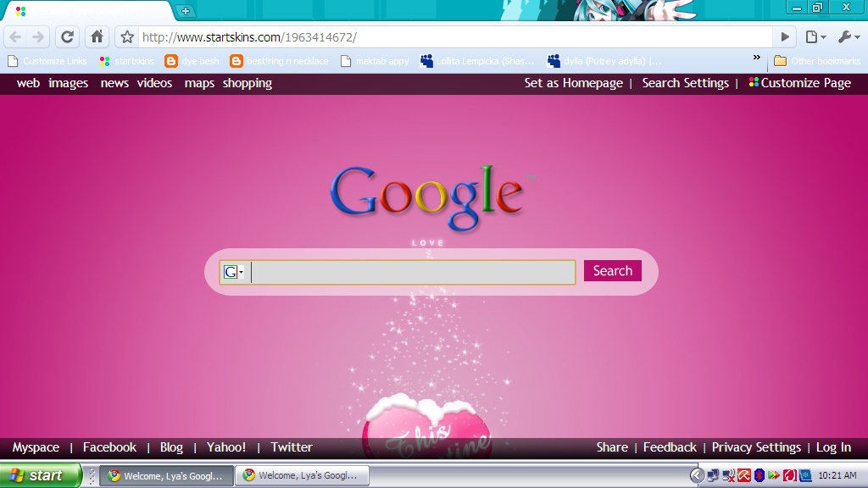Image resolution: width=868 pixels, height=488 pixels.
Task: Click the Search button
Action: (x=612, y=270)
